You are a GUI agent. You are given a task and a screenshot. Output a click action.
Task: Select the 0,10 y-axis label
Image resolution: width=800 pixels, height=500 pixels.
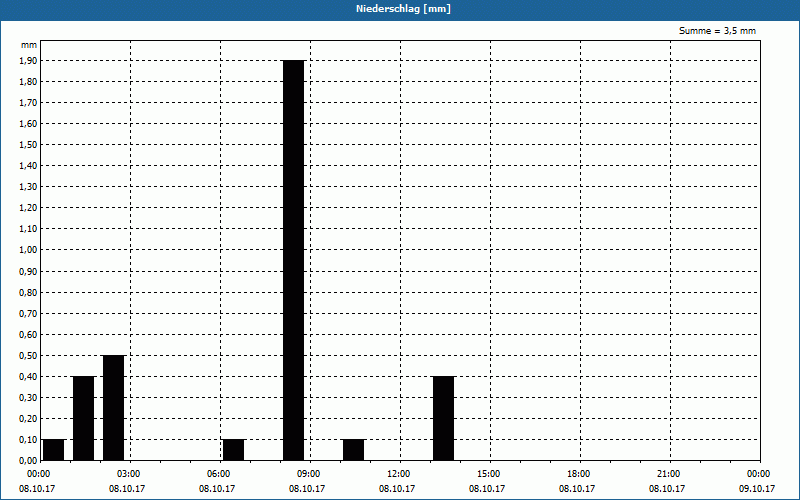coord(28,440)
